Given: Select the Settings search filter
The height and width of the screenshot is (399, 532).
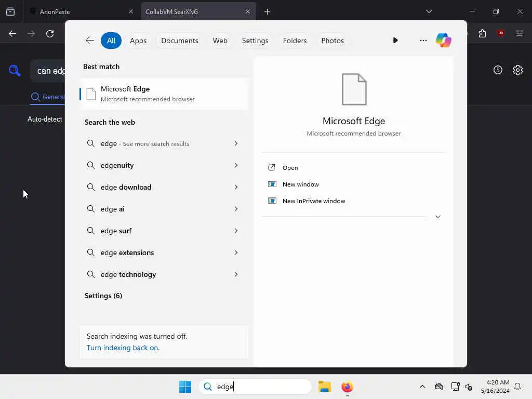Looking at the screenshot, I should point(255,41).
